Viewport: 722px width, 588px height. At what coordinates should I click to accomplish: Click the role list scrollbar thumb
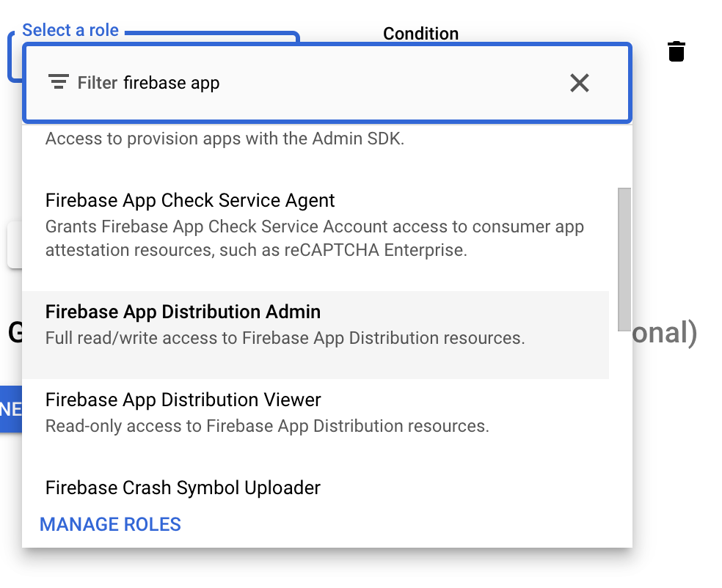(624, 257)
